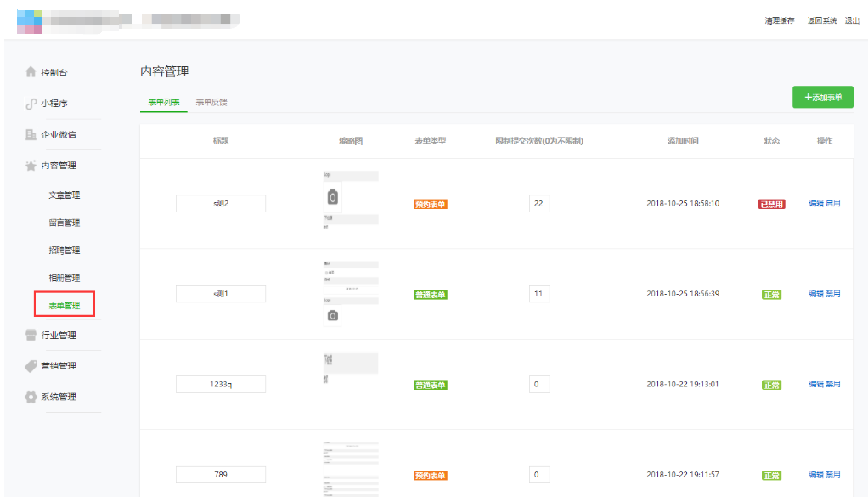The height and width of the screenshot is (502, 868).
Task: Click 编辑 for the s测1 row
Action: pos(816,294)
